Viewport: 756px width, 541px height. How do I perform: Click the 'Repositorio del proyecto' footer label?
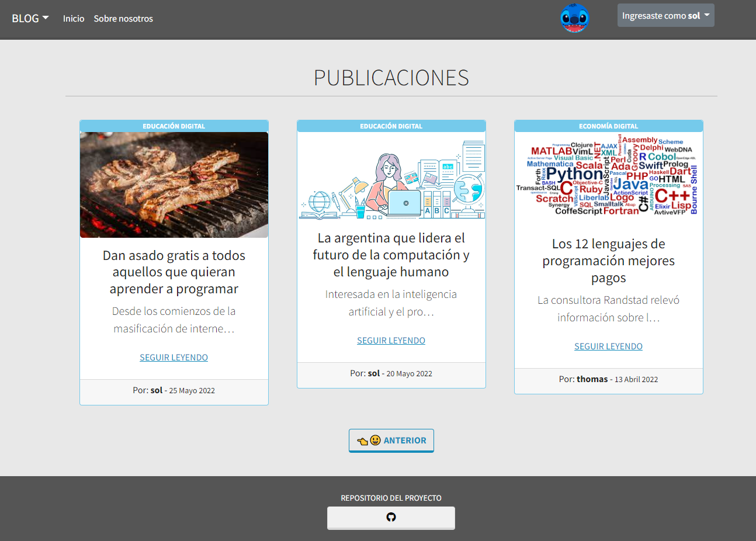[391, 498]
